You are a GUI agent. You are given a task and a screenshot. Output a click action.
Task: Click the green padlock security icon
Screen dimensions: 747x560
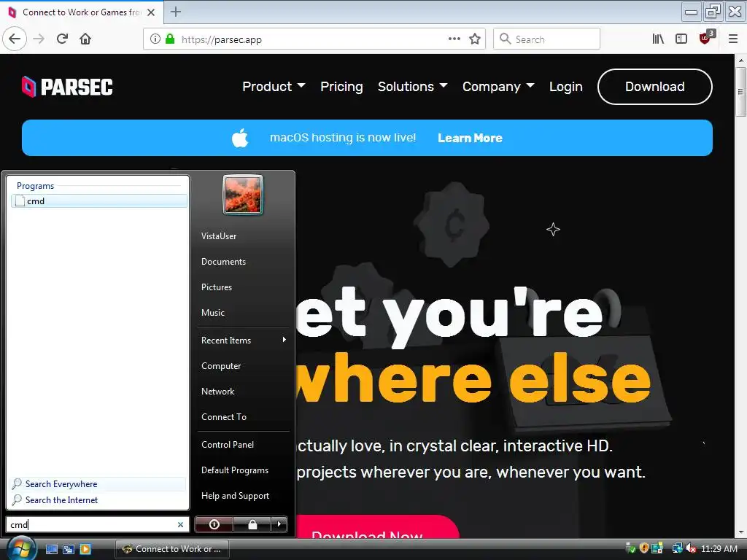point(169,39)
